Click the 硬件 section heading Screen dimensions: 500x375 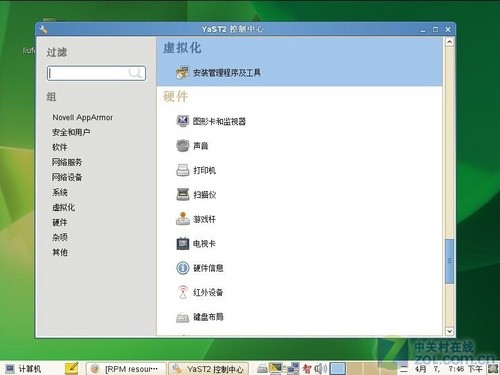click(x=175, y=96)
